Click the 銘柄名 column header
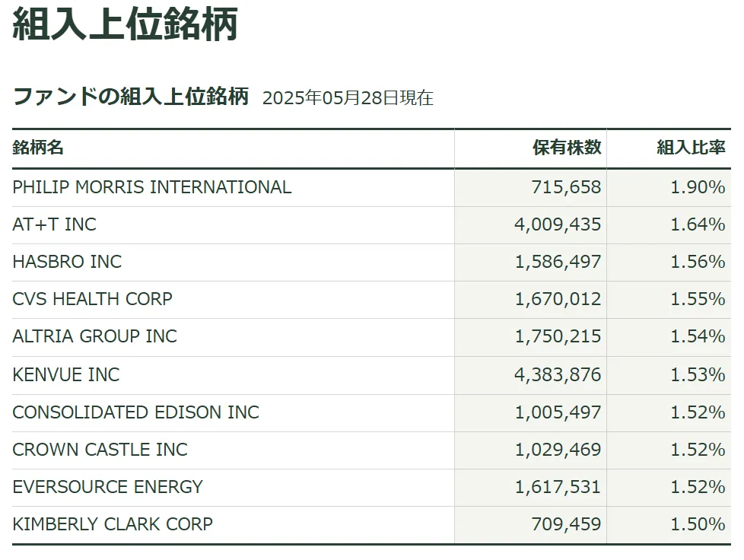744x560 pixels. [x=38, y=148]
